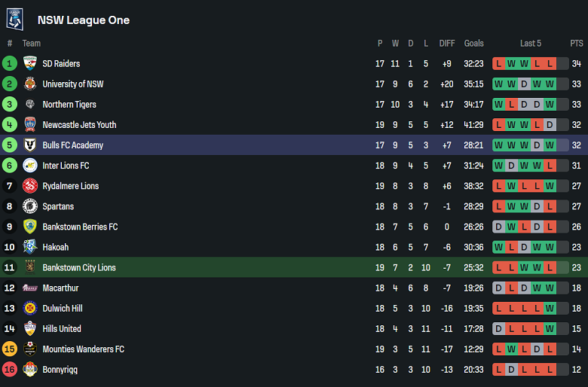Click the Newcastle Jets Youth crest
The image size is (588, 387).
(30, 125)
